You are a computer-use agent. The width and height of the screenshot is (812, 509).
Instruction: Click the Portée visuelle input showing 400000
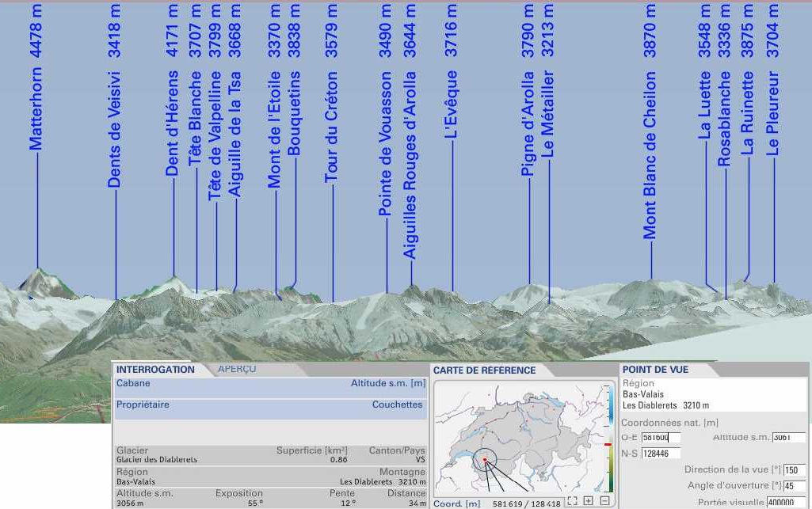[x=787, y=502]
